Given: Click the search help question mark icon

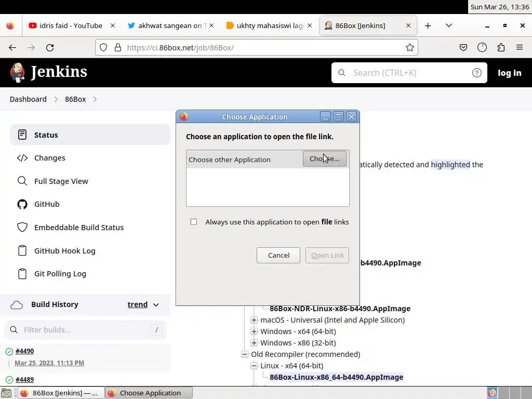Looking at the screenshot, I should (477, 73).
